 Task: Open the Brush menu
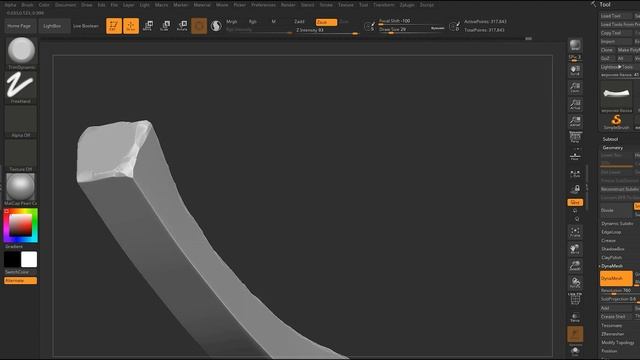tap(27, 5)
